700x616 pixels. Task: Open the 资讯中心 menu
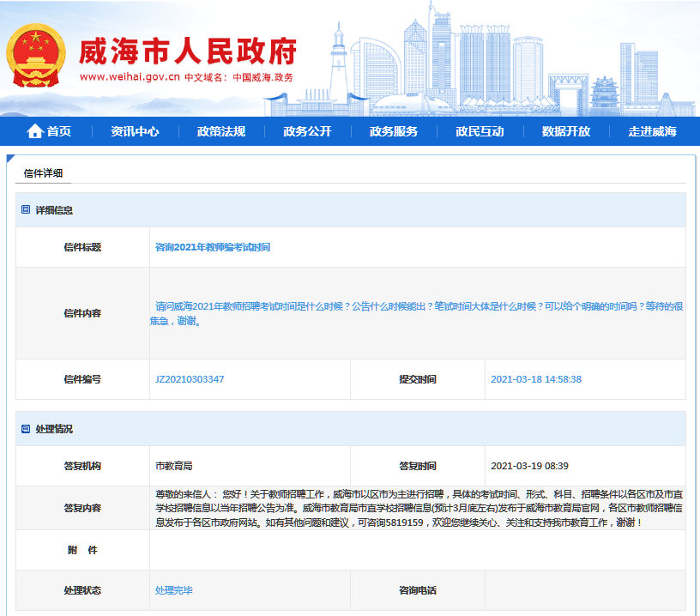pos(135,131)
